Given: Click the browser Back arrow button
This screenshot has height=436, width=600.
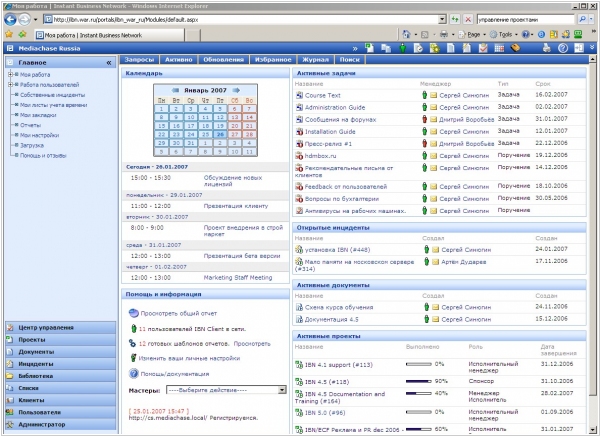Looking at the screenshot, I should point(11,19).
